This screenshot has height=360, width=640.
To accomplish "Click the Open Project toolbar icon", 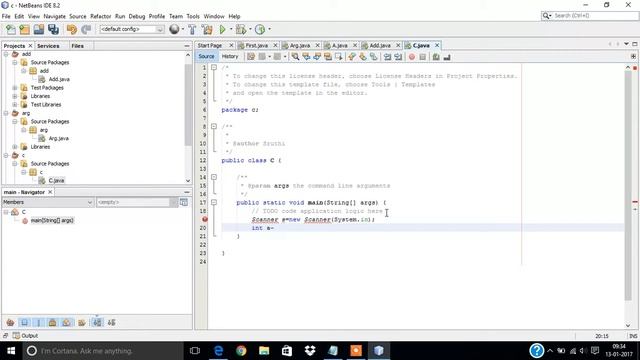I will tap(39, 29).
